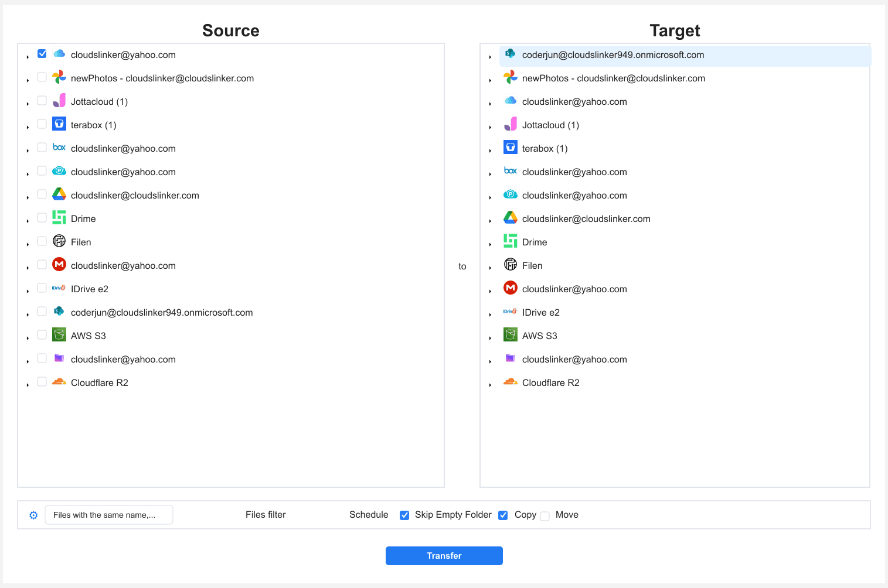This screenshot has height=588, width=888.
Task: Click the Jottacloud icon in Source
Action: tap(59, 101)
